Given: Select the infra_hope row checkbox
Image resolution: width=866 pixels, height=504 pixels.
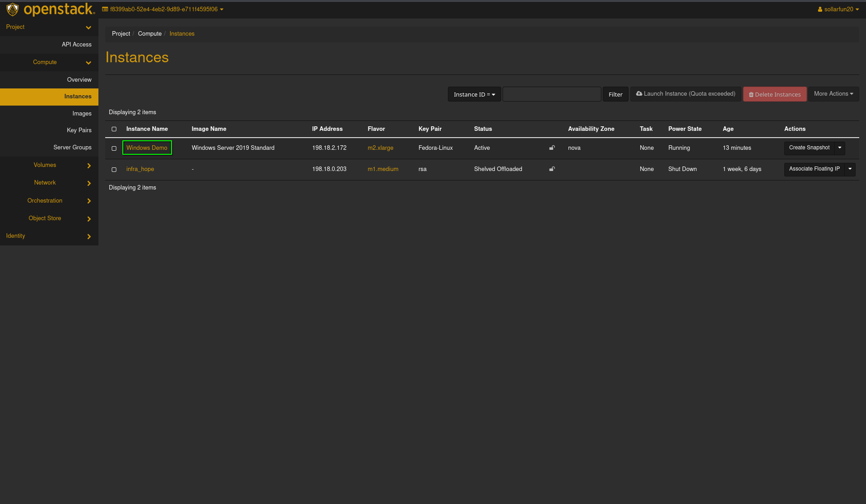Looking at the screenshot, I should 114,170.
